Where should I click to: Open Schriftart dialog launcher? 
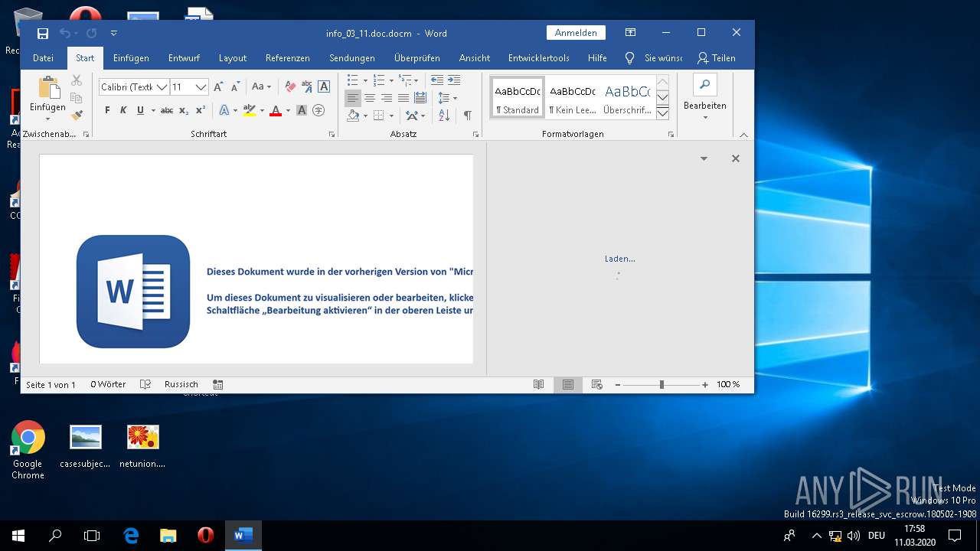coord(332,134)
